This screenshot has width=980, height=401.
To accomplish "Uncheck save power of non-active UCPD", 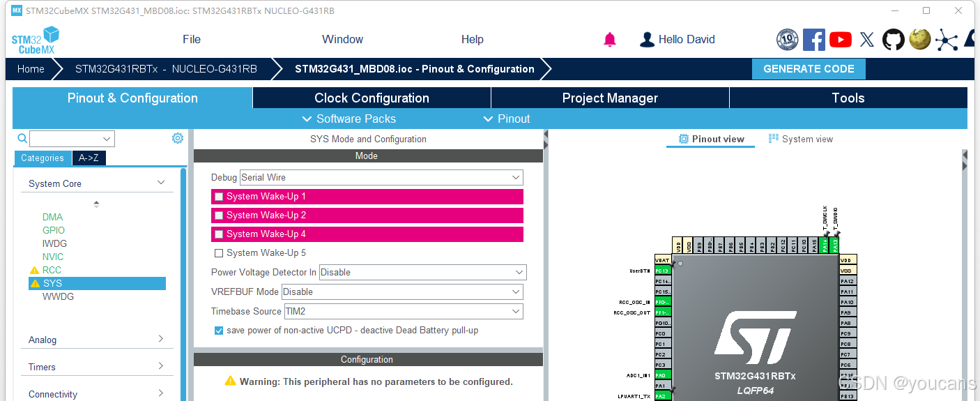I will 219,331.
